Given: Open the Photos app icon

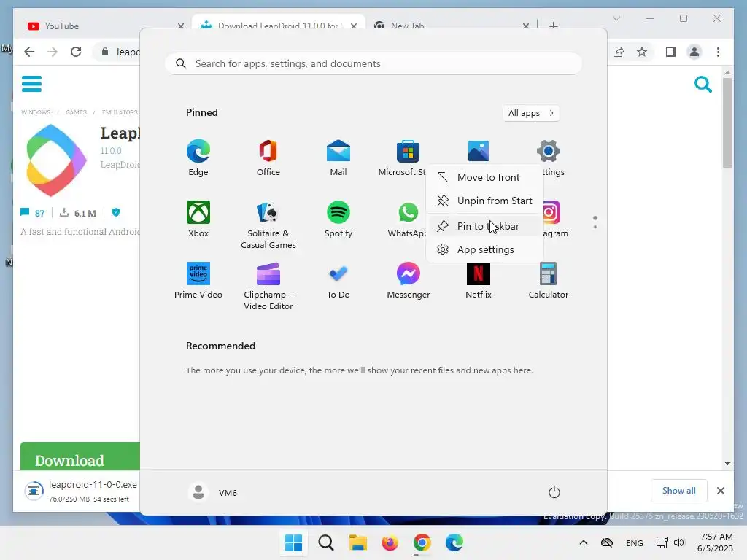Looking at the screenshot, I should (479, 151).
